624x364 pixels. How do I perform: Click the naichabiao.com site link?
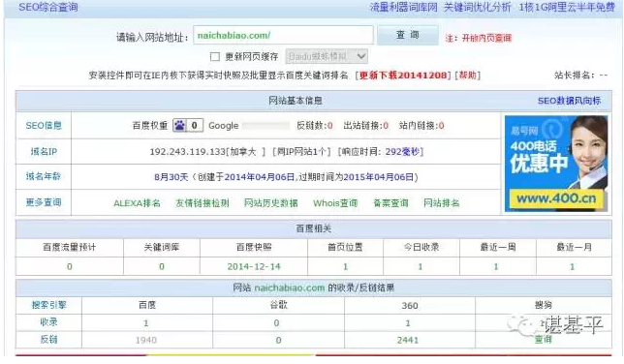(290, 288)
